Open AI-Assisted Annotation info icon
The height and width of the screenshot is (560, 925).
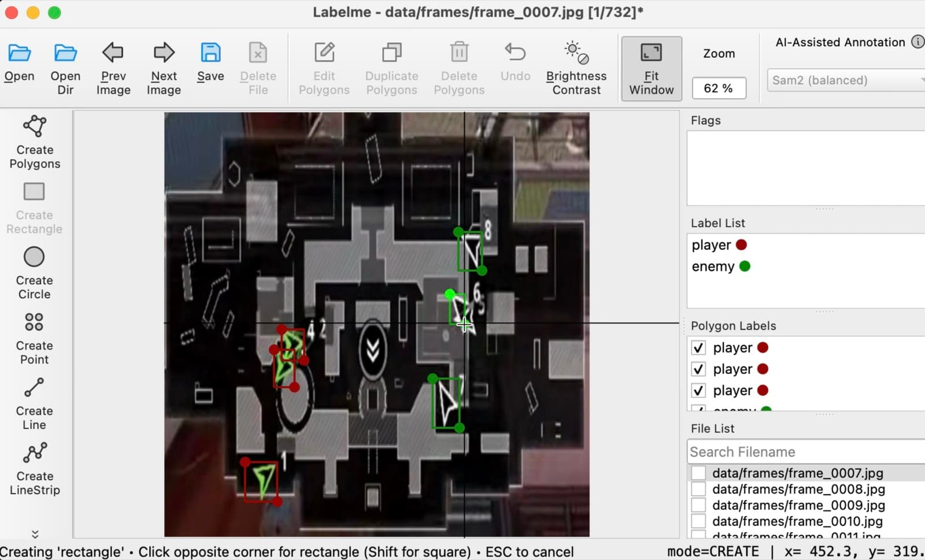917,42
